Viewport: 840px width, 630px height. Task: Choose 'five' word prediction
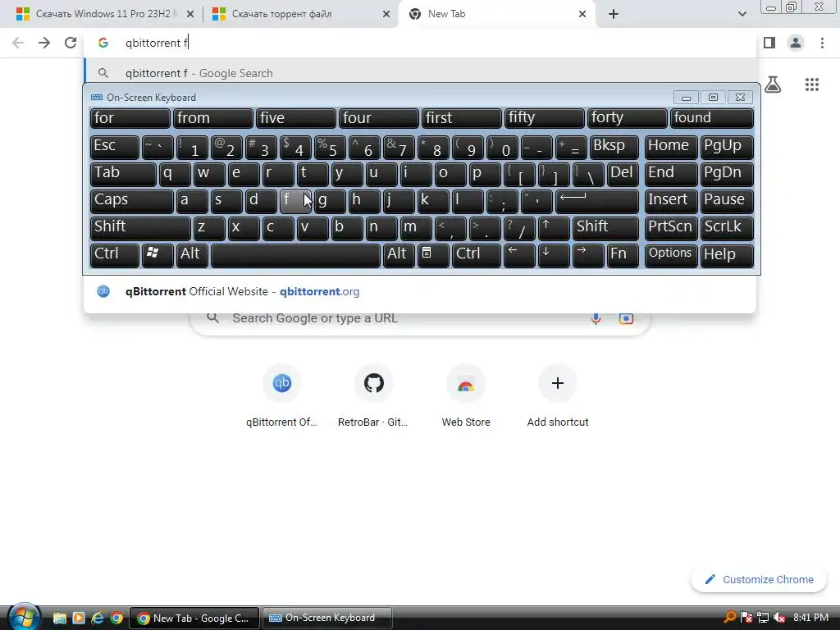coord(295,118)
